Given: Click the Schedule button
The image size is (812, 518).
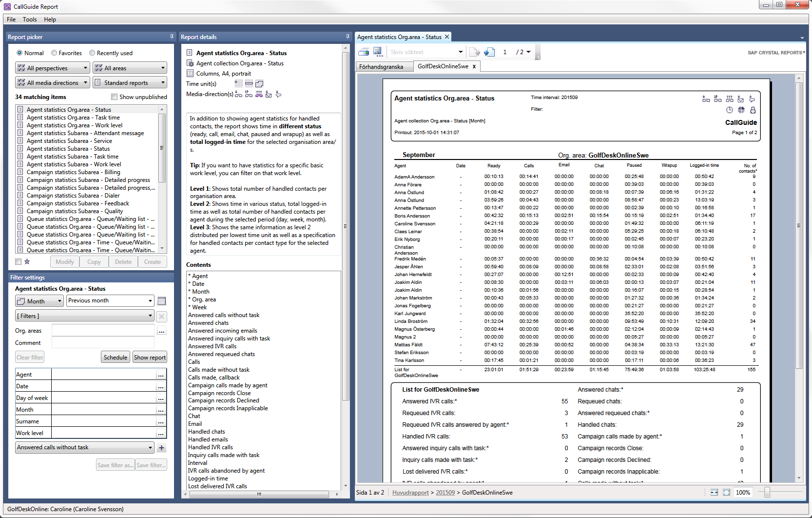Looking at the screenshot, I should coord(116,358).
